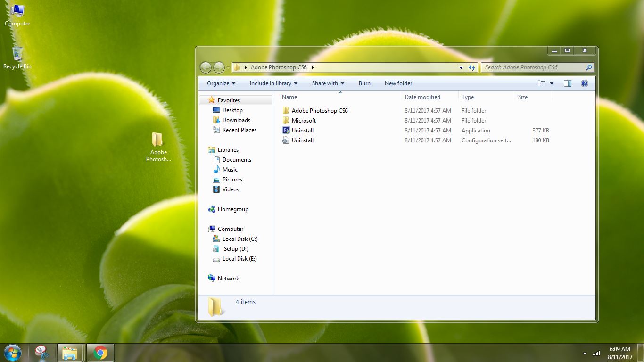644x362 pixels.
Task: Click the Recent Places icon
Action: coord(216,130)
